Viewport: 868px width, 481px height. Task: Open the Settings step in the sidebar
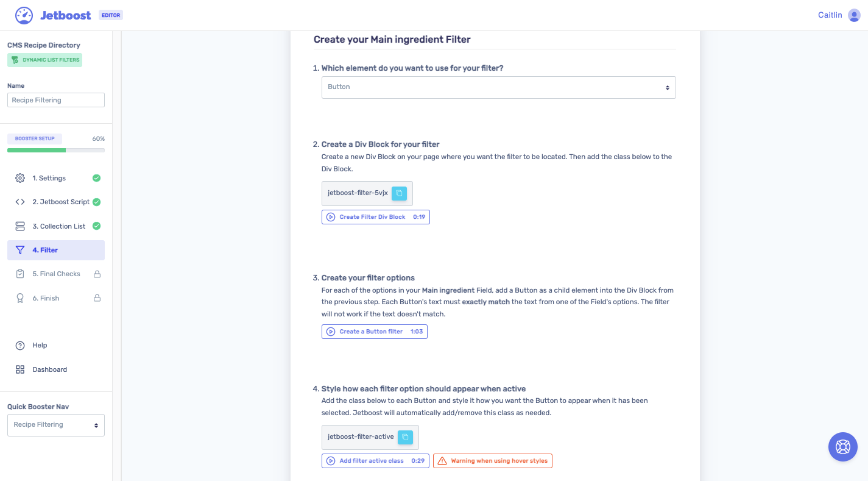tap(49, 177)
